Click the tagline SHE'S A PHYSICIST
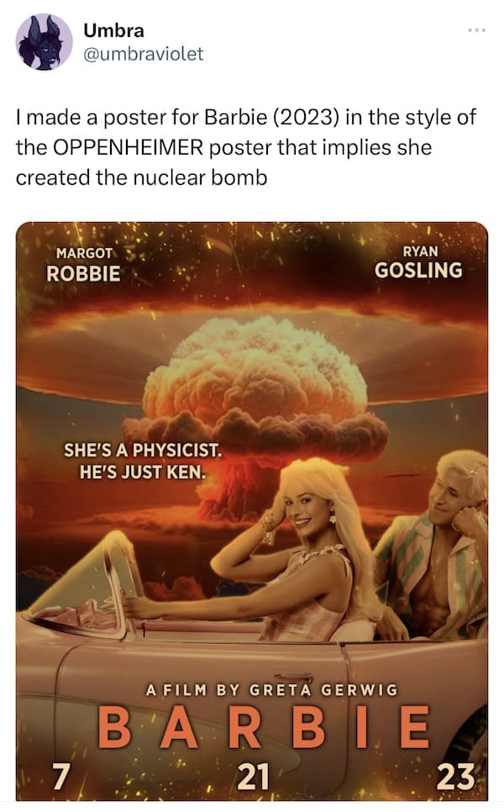 coord(143,450)
